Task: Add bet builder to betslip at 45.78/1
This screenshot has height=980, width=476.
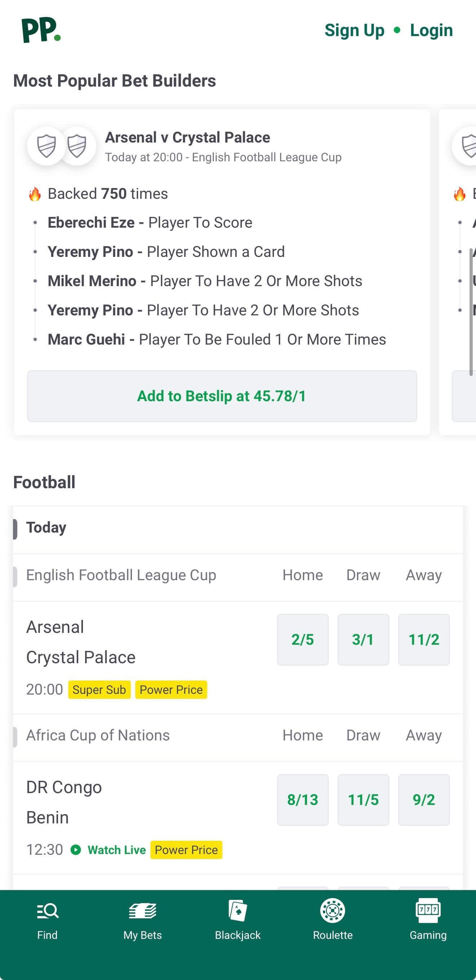Action: [222, 396]
